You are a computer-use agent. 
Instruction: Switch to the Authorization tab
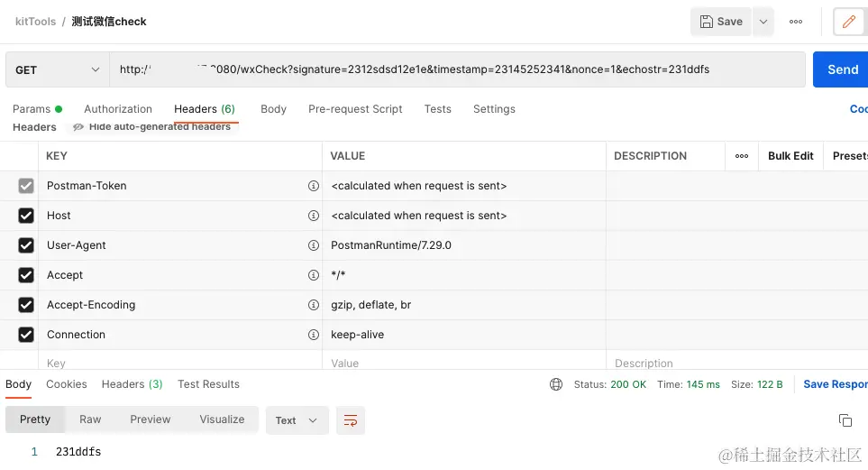(118, 109)
